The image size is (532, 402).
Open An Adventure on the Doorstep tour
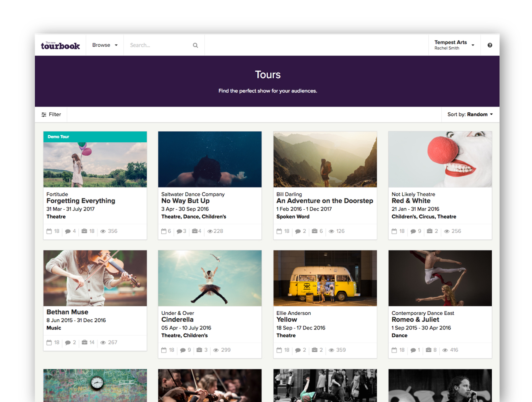[x=325, y=201]
